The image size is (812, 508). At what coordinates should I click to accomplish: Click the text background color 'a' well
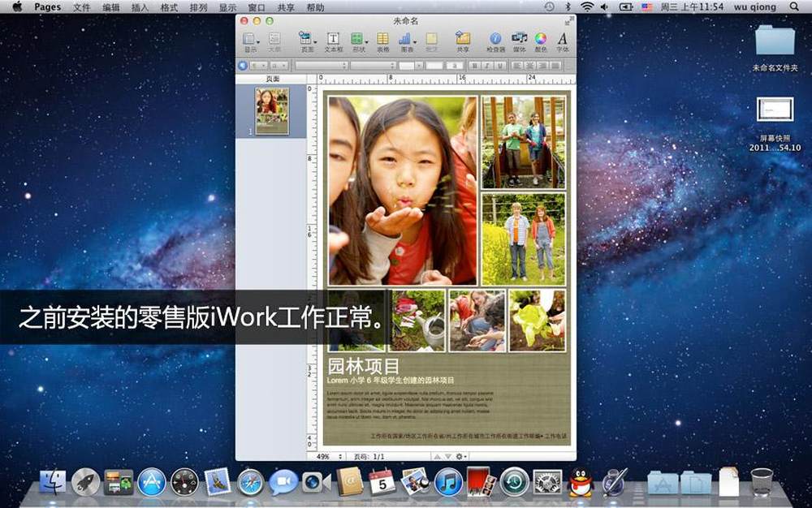(x=455, y=66)
